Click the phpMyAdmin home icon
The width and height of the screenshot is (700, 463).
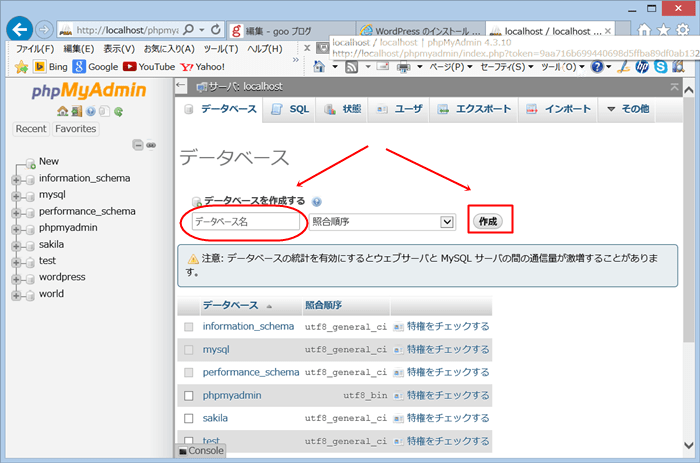63,111
